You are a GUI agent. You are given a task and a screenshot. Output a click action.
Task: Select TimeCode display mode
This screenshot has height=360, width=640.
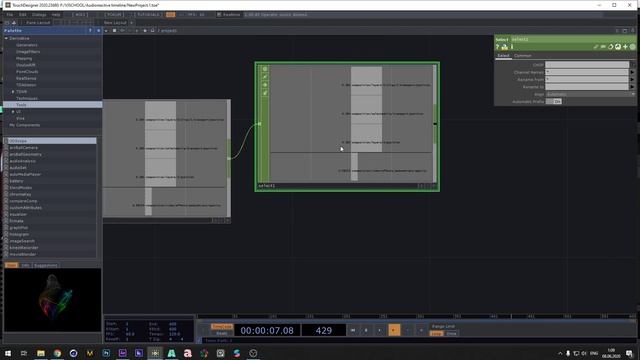(x=222, y=327)
